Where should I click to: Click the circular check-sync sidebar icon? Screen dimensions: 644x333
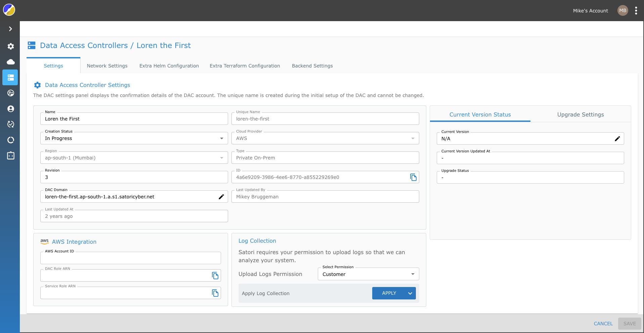pyautogui.click(x=11, y=124)
